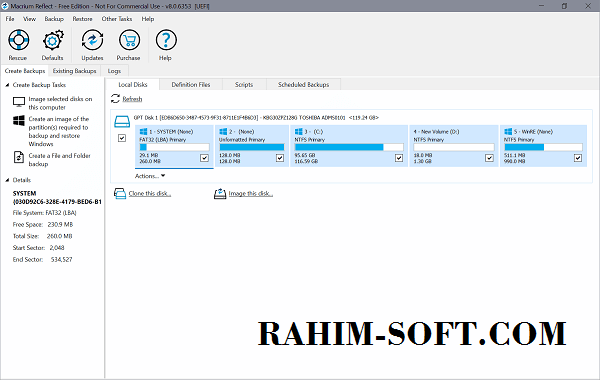600x380 pixels.
Task: Click the GPT Disk 1 TOSHIBA header text
Action: click(256, 117)
